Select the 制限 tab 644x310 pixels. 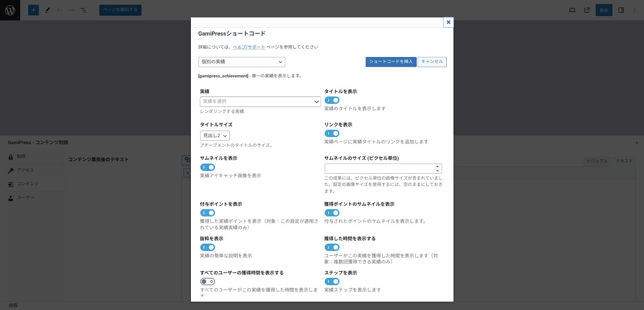pos(35,157)
